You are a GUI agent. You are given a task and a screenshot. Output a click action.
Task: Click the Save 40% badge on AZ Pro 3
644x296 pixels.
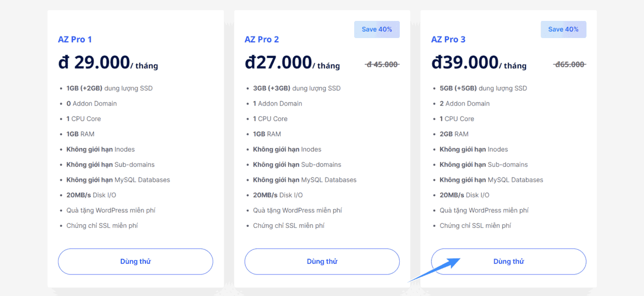pyautogui.click(x=563, y=29)
